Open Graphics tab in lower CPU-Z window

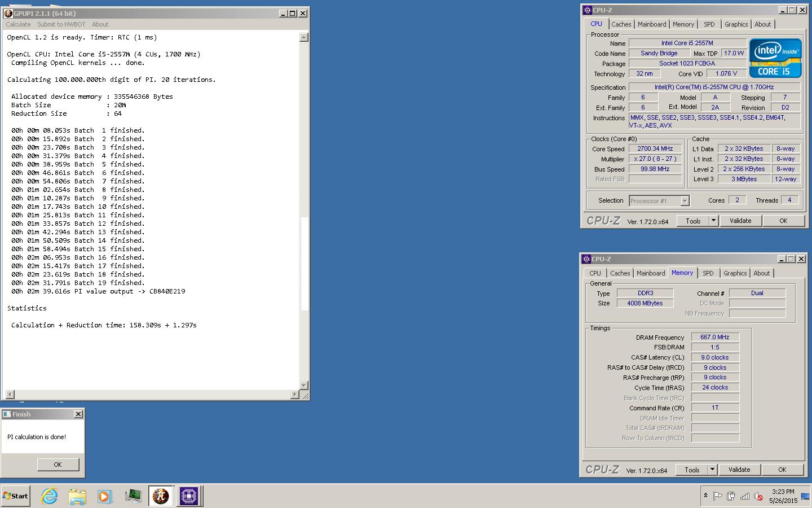(x=735, y=273)
